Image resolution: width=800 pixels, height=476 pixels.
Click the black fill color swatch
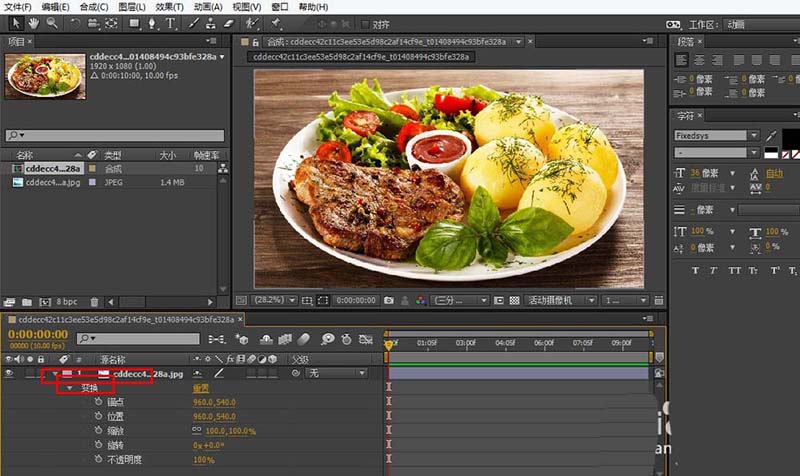click(x=791, y=138)
